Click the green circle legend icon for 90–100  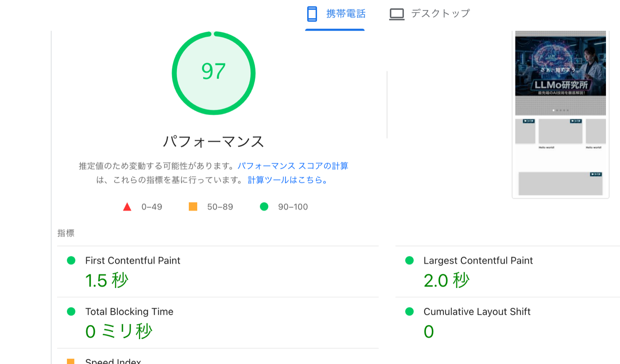coord(264,206)
